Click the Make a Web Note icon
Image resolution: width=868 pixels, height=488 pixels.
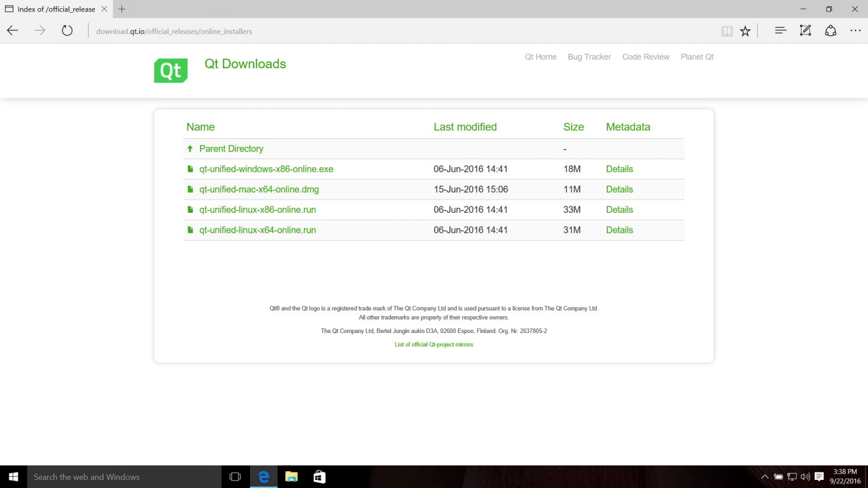[x=805, y=31]
